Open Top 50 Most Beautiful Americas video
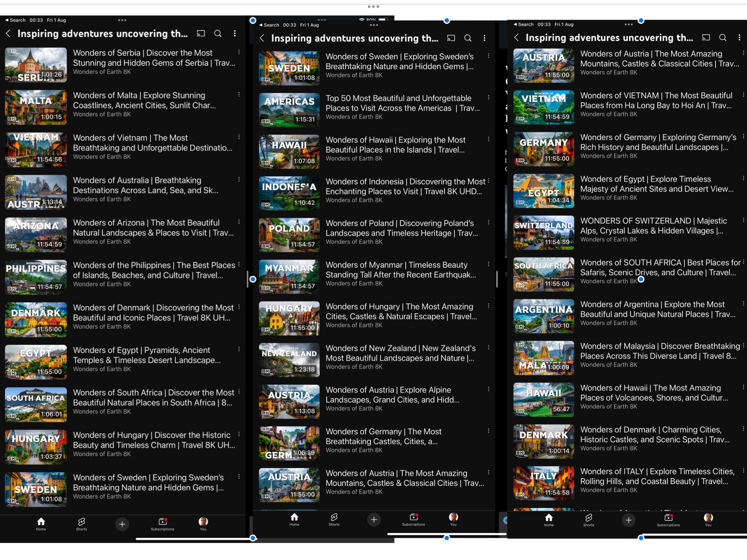747x560 pixels. coord(402,103)
